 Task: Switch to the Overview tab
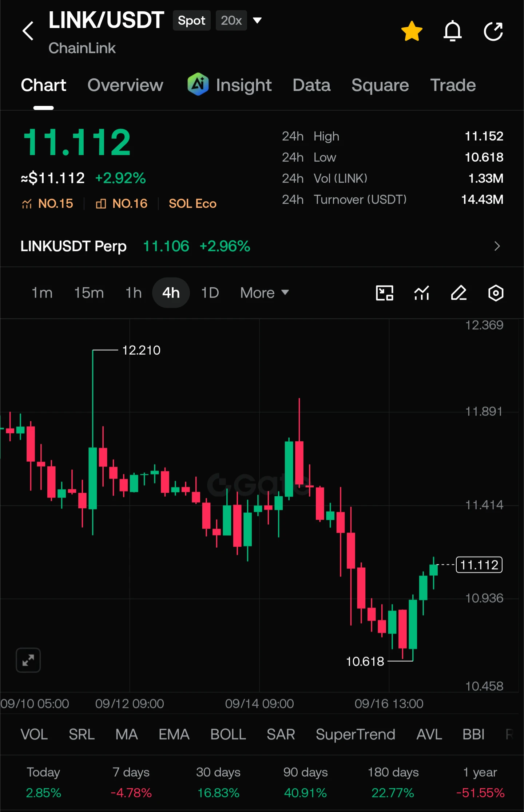[x=125, y=85]
